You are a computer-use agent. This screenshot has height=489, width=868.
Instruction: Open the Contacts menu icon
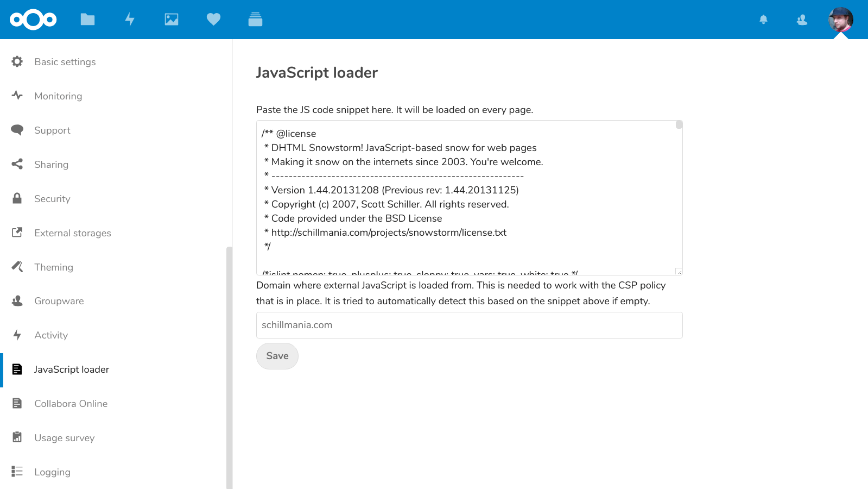tap(802, 20)
